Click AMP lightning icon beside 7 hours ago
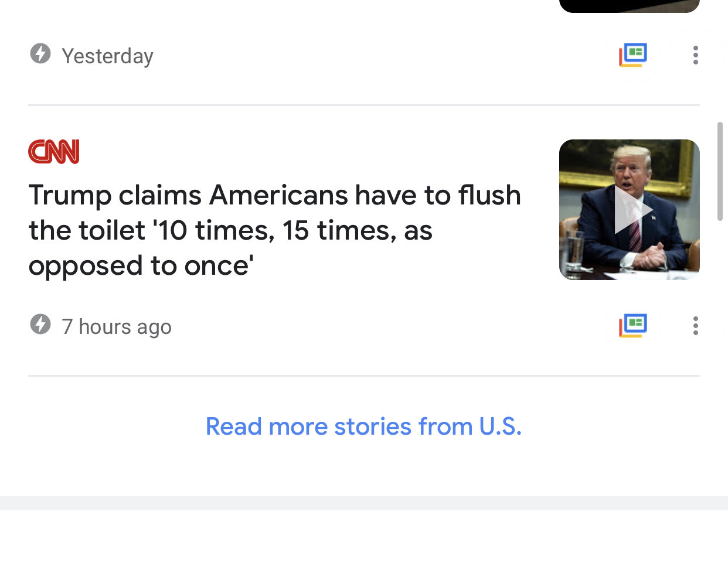 40,324
